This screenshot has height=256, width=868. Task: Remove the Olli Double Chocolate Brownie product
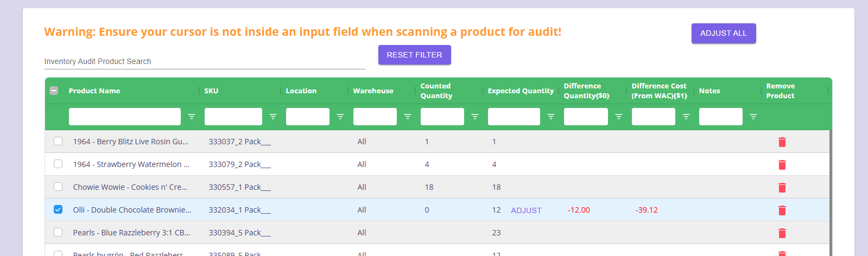click(782, 210)
